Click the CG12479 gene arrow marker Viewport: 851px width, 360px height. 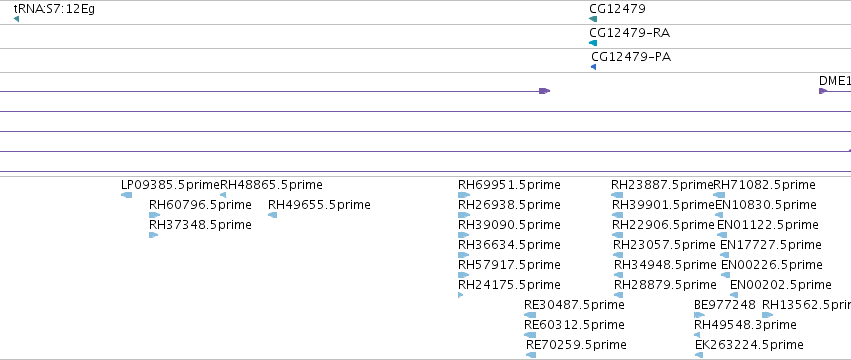point(593,19)
